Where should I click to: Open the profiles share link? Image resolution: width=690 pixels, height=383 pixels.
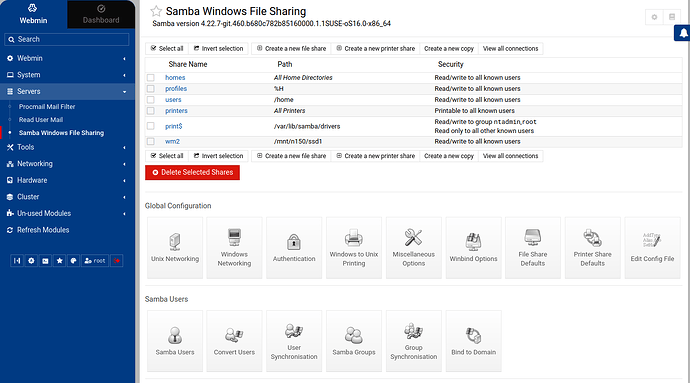pos(176,88)
